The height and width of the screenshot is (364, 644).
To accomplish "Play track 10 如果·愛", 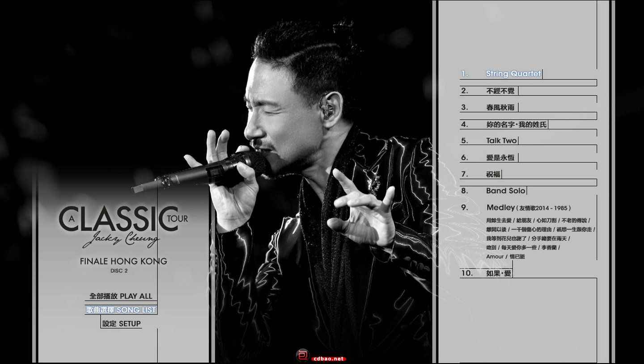I will (486, 273).
